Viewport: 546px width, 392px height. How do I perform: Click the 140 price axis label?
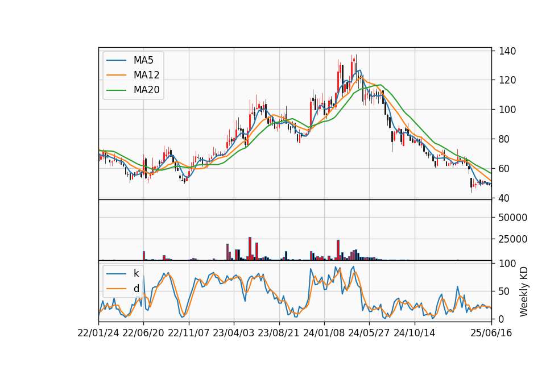point(507,51)
